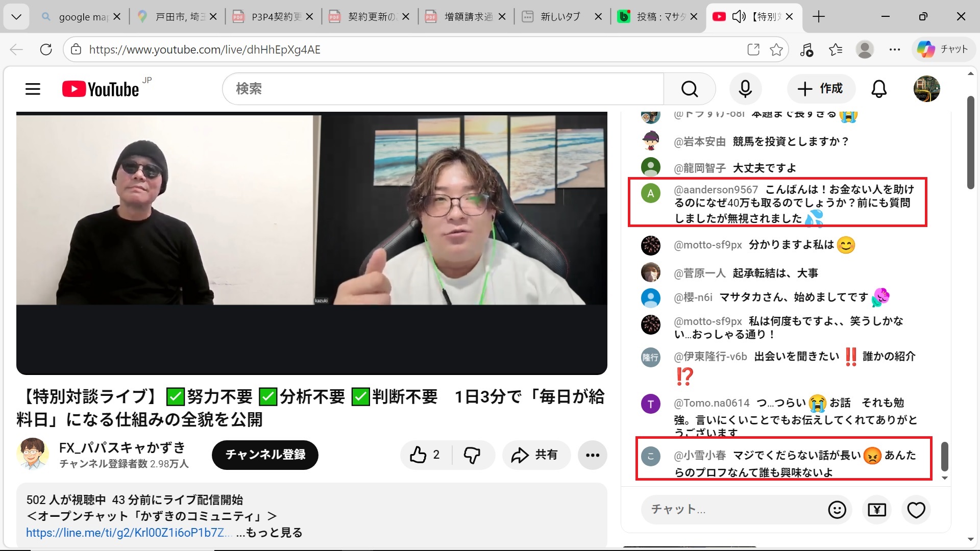980x551 pixels.
Task: Open the browser tab search chevron
Action: pyautogui.click(x=16, y=17)
